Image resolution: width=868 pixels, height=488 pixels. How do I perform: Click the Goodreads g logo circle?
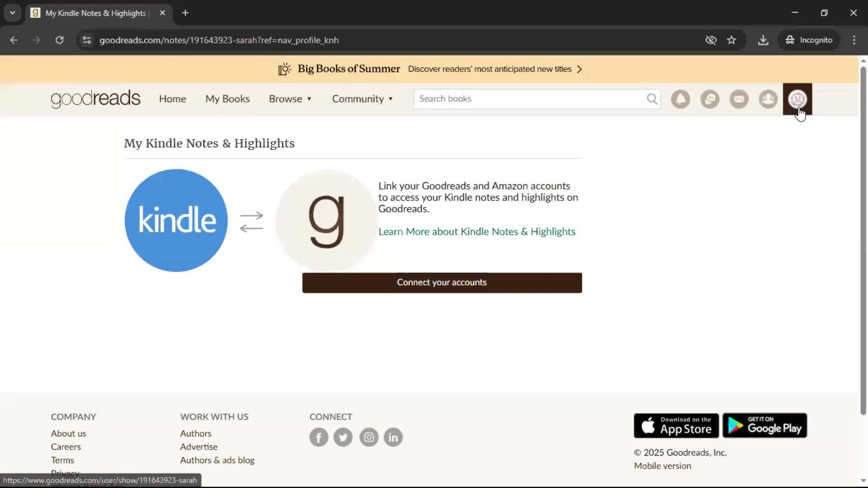pyautogui.click(x=326, y=221)
